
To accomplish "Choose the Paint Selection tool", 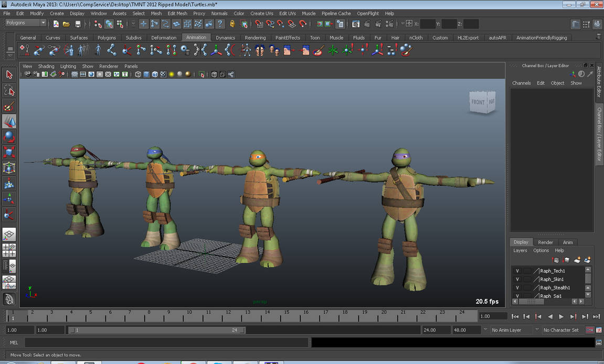I will (x=9, y=106).
